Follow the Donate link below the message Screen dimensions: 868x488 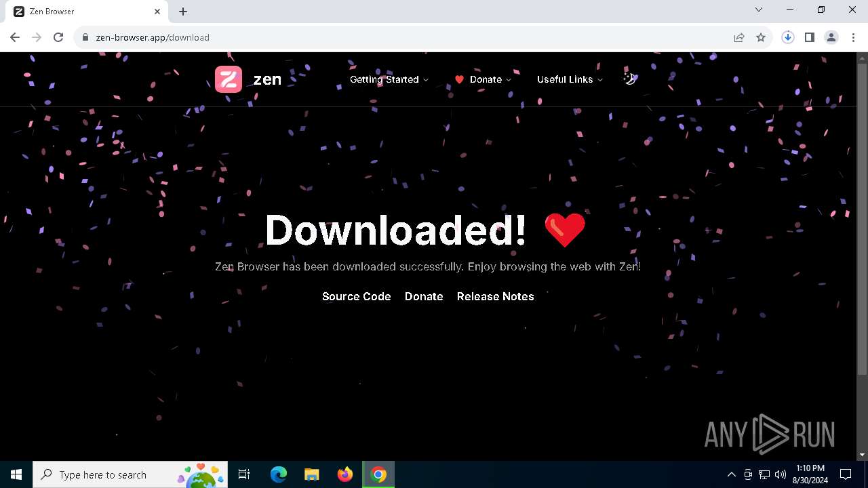coord(424,296)
